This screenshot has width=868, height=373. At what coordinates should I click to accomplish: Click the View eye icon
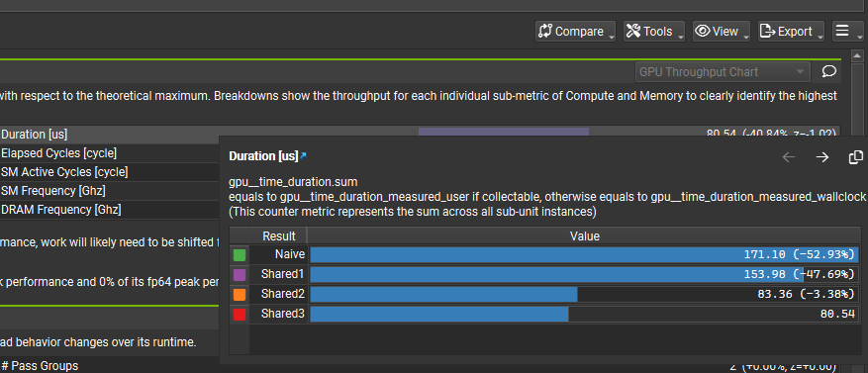click(703, 31)
